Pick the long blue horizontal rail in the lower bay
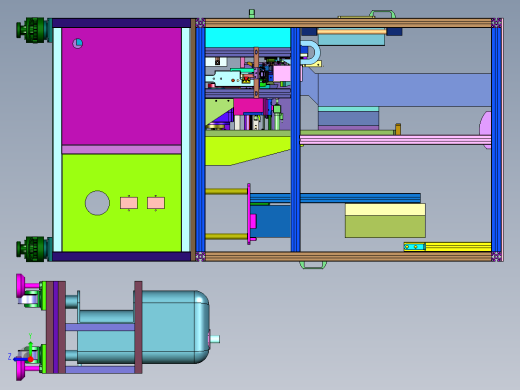520x390 pixels. coord(335,198)
